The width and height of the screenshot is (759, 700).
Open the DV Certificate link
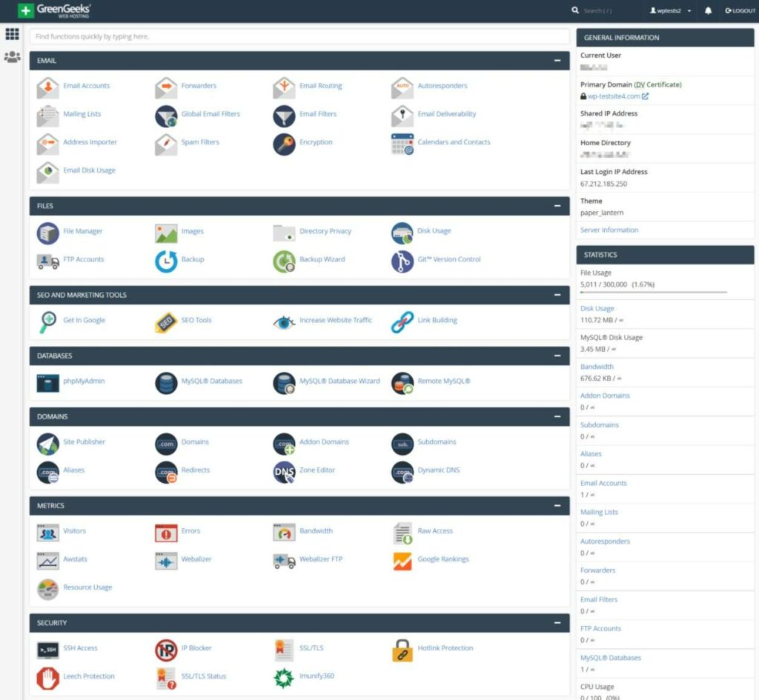pos(657,84)
